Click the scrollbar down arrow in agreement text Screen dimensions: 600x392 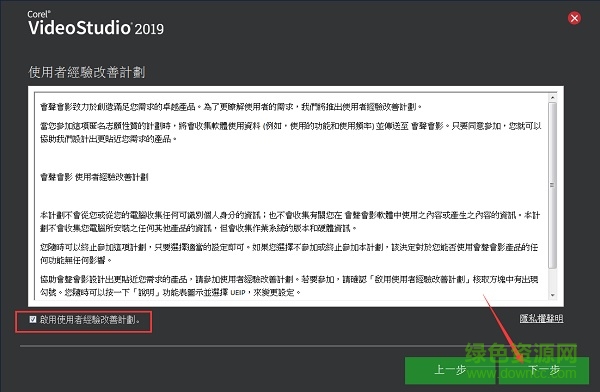tap(552, 295)
